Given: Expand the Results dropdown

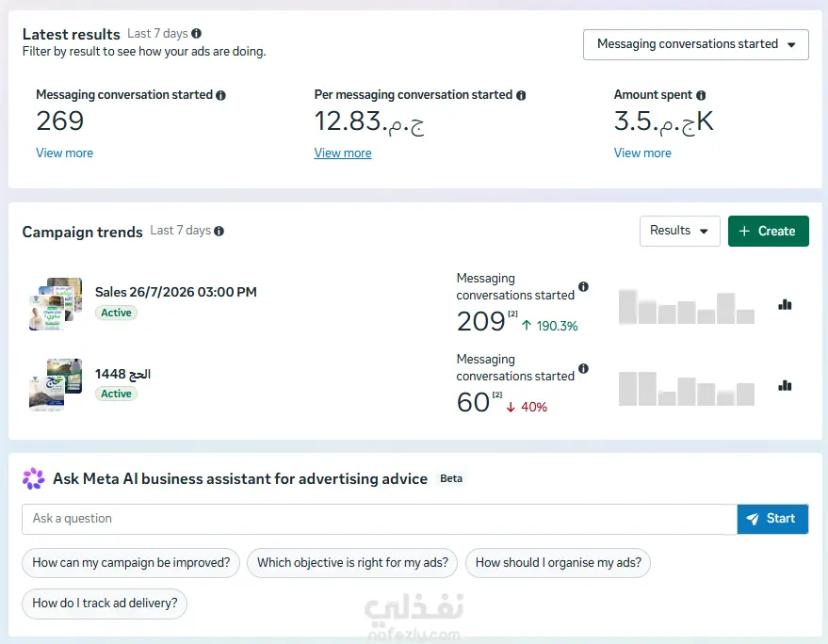Looking at the screenshot, I should [x=679, y=231].
